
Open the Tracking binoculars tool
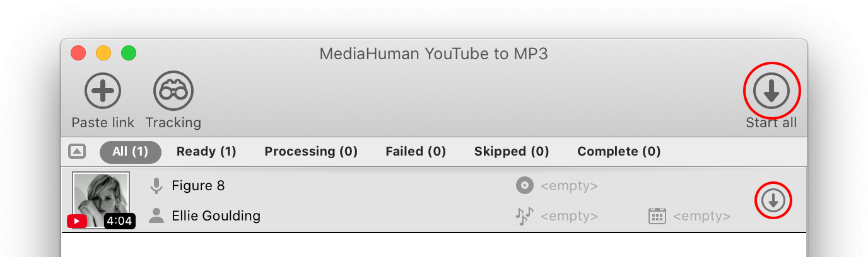(173, 91)
